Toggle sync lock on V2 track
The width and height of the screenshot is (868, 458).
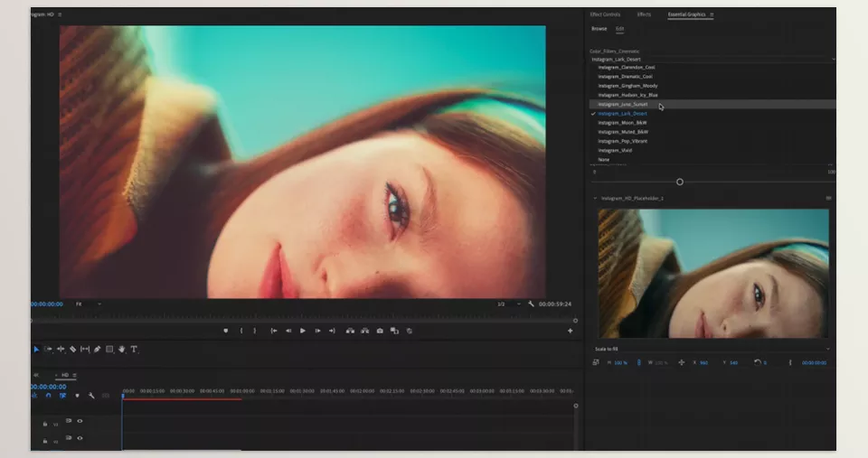(x=69, y=438)
